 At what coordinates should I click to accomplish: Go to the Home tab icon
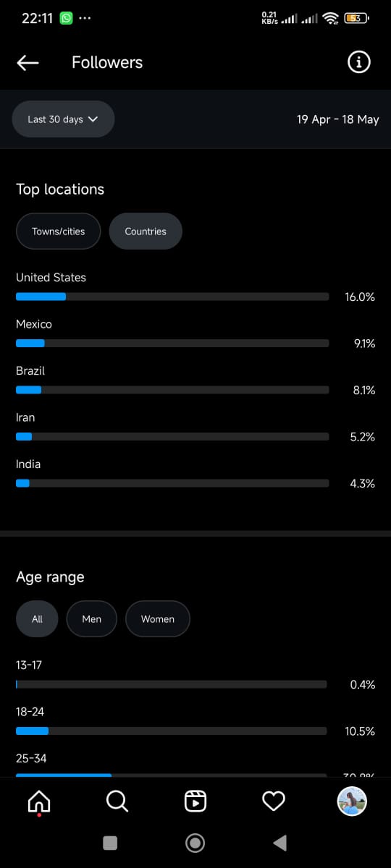(38, 801)
